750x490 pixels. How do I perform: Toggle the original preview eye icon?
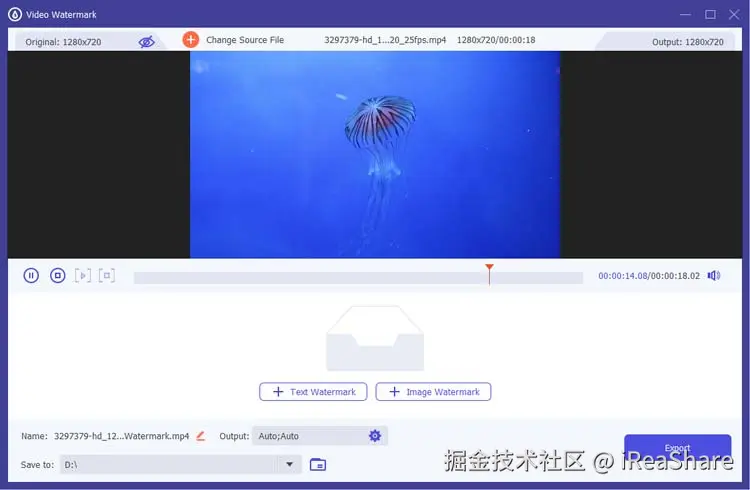point(146,42)
